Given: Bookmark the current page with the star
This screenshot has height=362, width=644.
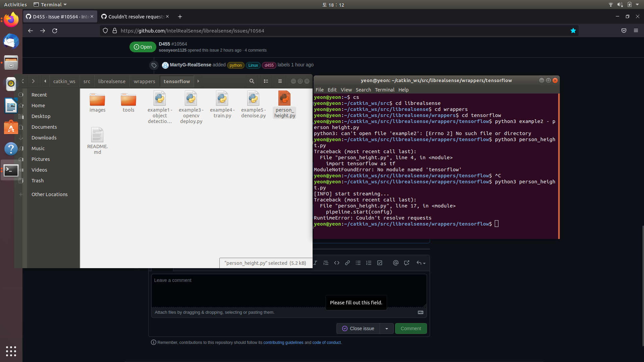Looking at the screenshot, I should [x=573, y=31].
